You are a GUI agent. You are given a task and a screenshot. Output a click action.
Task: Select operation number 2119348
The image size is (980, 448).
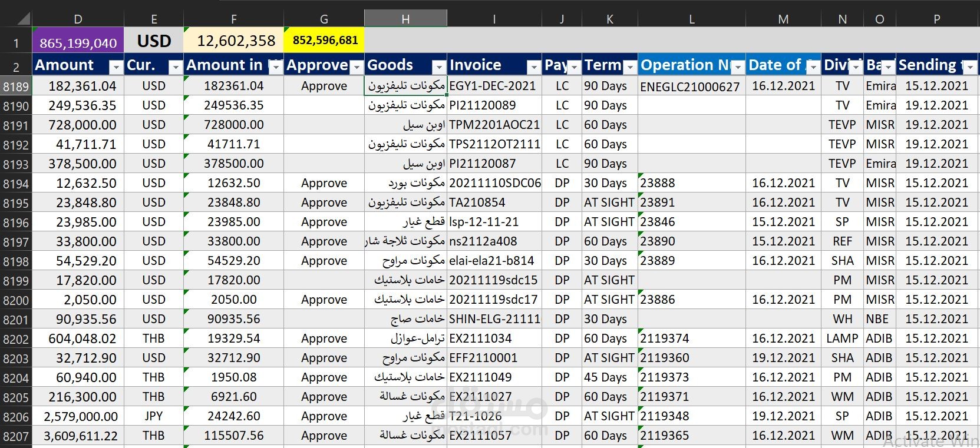pyautogui.click(x=691, y=416)
